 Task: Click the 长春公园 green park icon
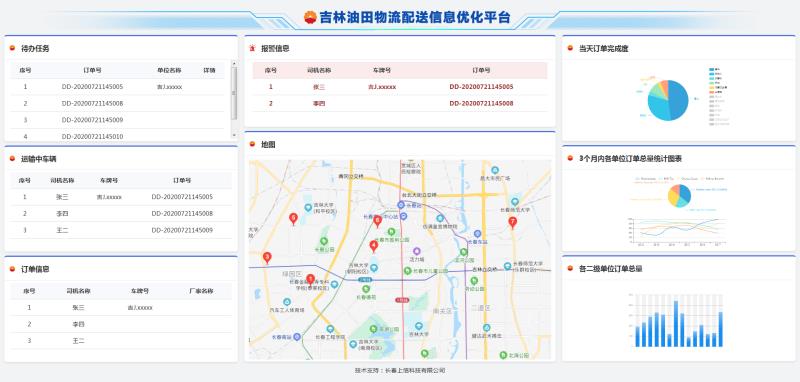[323, 241]
